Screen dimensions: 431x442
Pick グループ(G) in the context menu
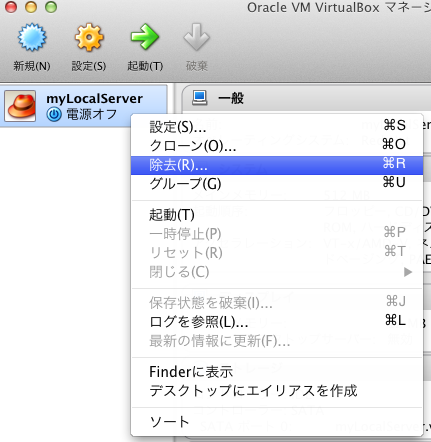point(277,184)
